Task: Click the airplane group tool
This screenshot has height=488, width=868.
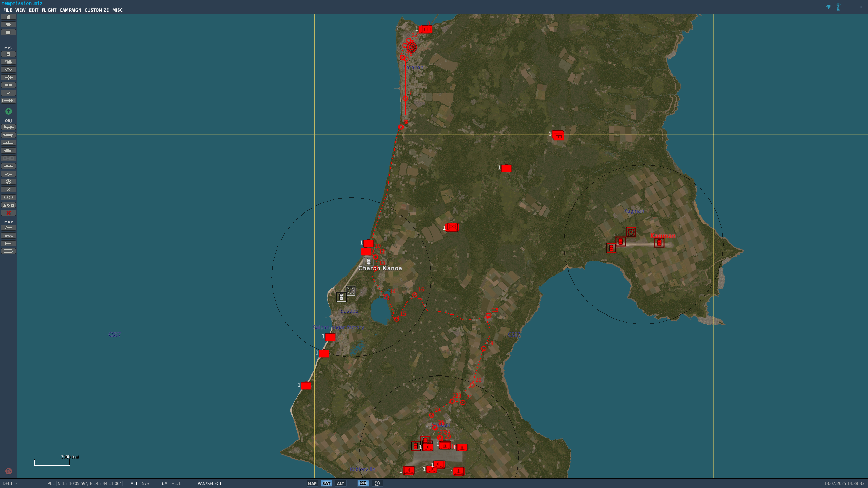Action: 8,127
